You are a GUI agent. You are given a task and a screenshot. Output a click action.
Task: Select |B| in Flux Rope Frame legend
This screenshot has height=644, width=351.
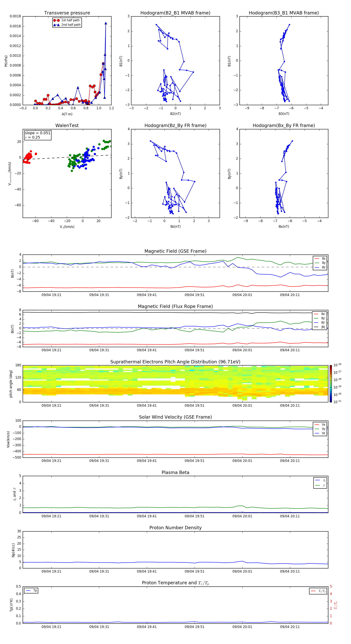tap(320, 327)
